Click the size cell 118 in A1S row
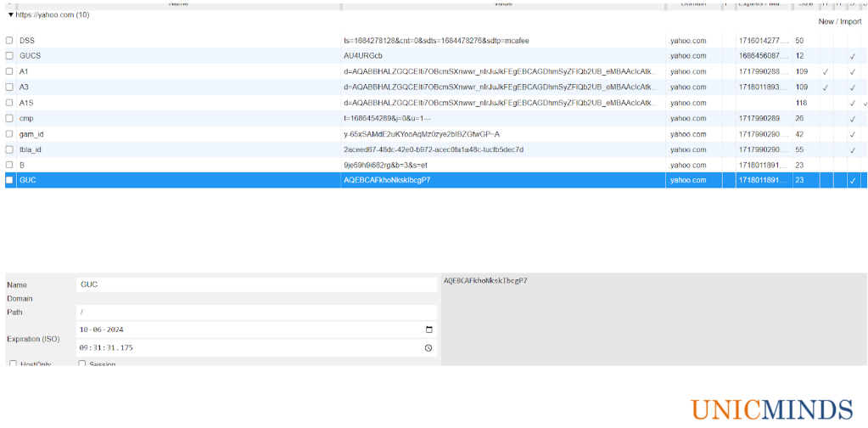The width and height of the screenshot is (868, 428). pyautogui.click(x=801, y=103)
